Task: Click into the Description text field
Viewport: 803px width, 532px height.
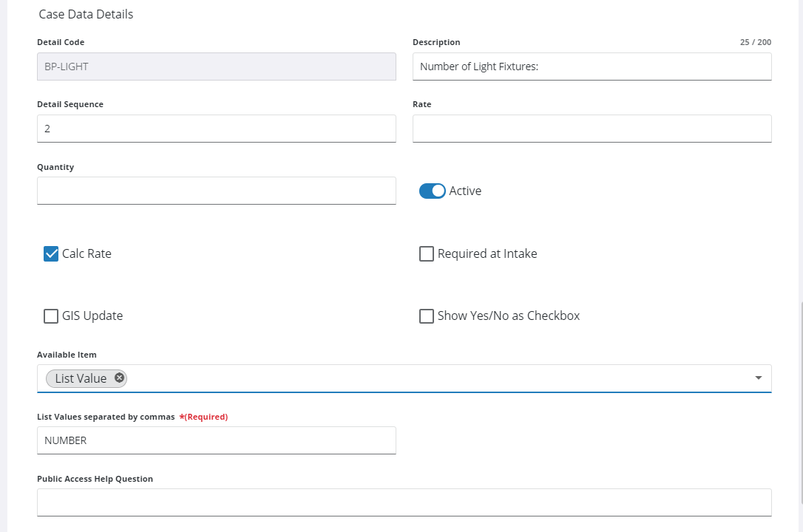Action: click(592, 66)
